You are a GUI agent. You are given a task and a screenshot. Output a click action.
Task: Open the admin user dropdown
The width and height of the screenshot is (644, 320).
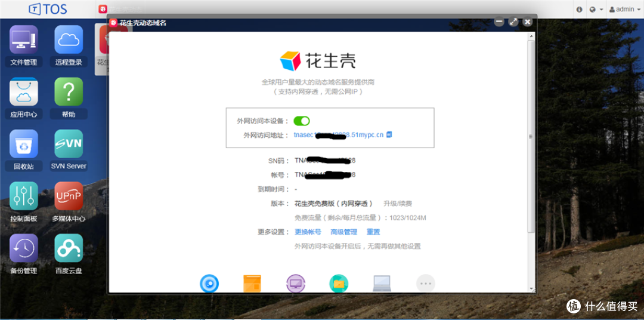pos(625,9)
